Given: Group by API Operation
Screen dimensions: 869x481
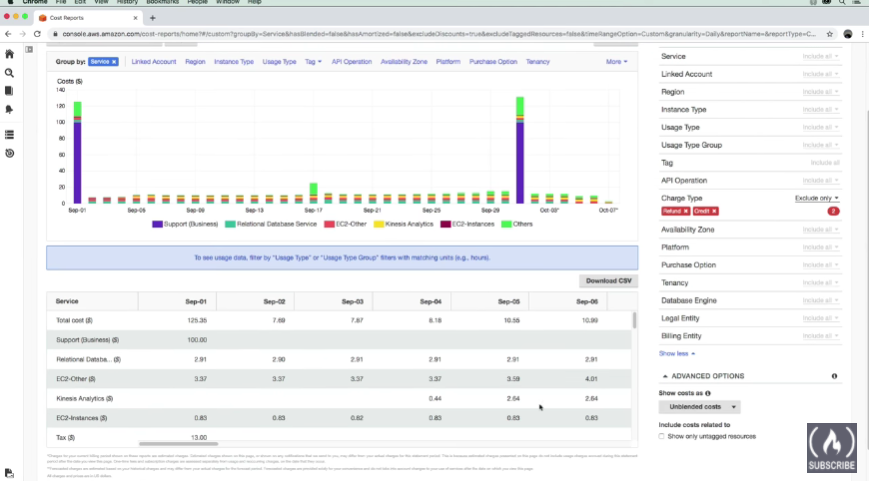Looking at the screenshot, I should coord(351,62).
